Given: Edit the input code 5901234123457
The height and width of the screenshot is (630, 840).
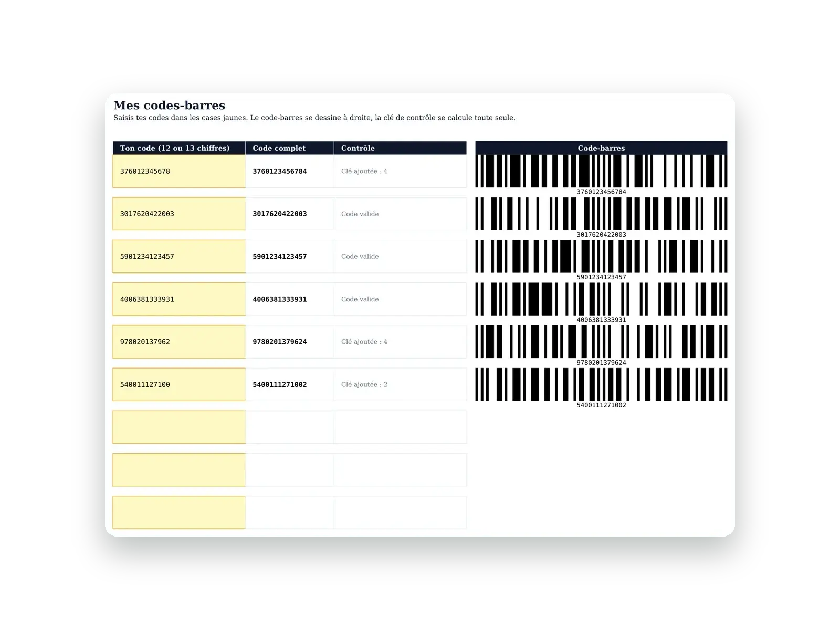Looking at the screenshot, I should (x=179, y=256).
